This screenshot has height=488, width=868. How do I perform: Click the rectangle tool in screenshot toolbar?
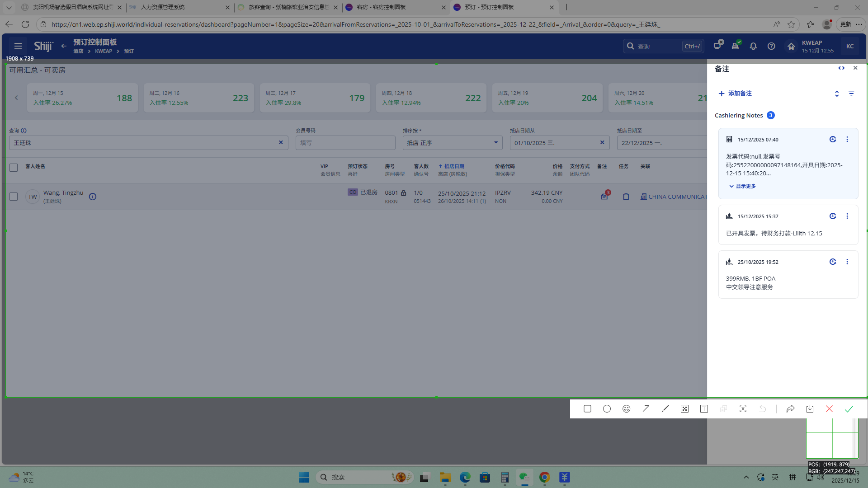click(587, 409)
